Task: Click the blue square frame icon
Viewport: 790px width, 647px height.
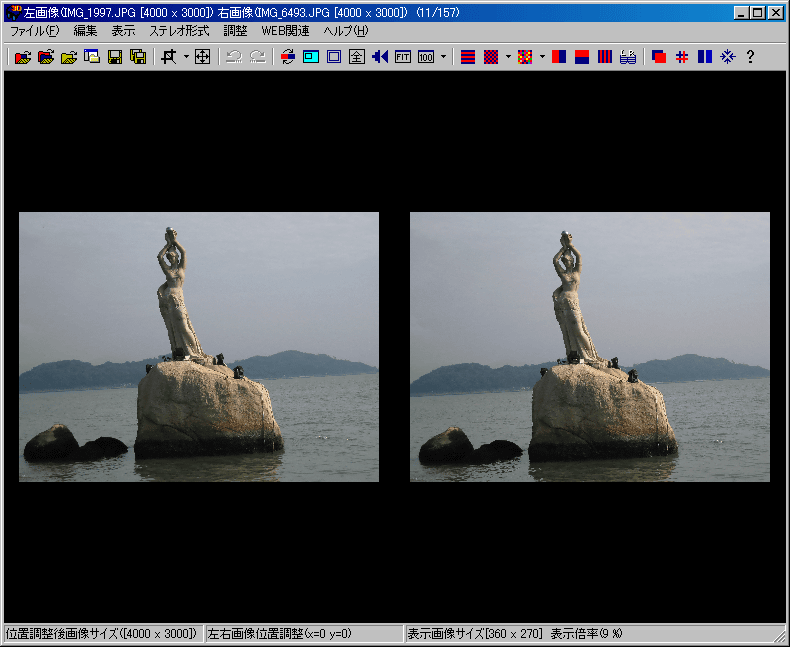Action: pyautogui.click(x=334, y=56)
